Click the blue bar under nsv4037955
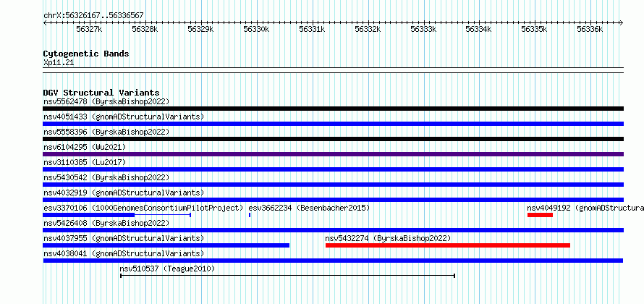The image size is (644, 304). click(166, 245)
